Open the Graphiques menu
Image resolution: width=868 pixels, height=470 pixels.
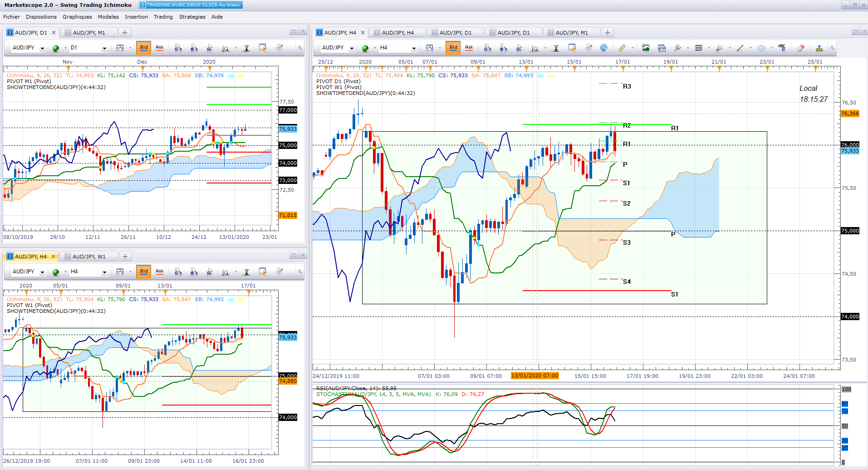77,17
